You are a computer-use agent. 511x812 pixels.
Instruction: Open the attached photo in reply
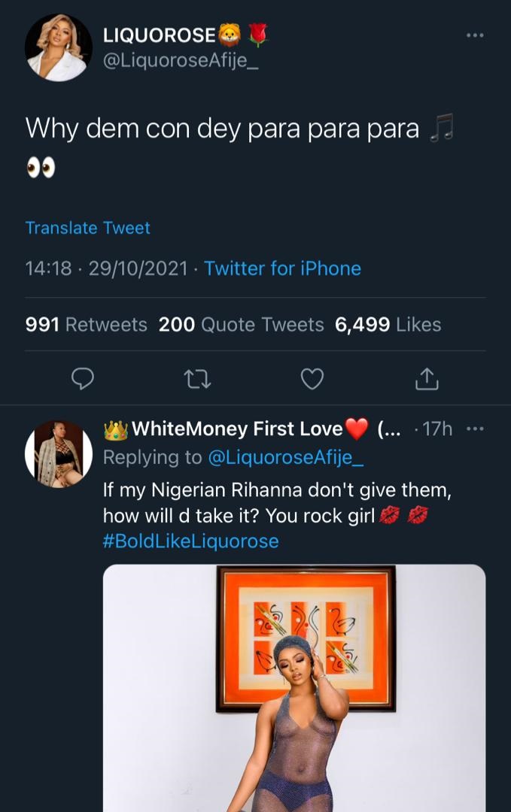(294, 688)
